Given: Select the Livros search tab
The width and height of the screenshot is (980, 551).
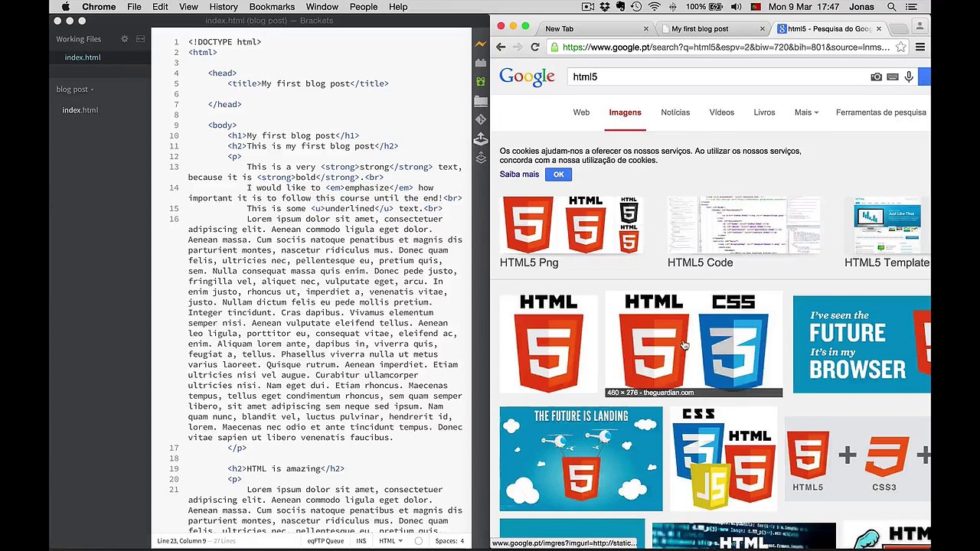Looking at the screenshot, I should point(764,112).
